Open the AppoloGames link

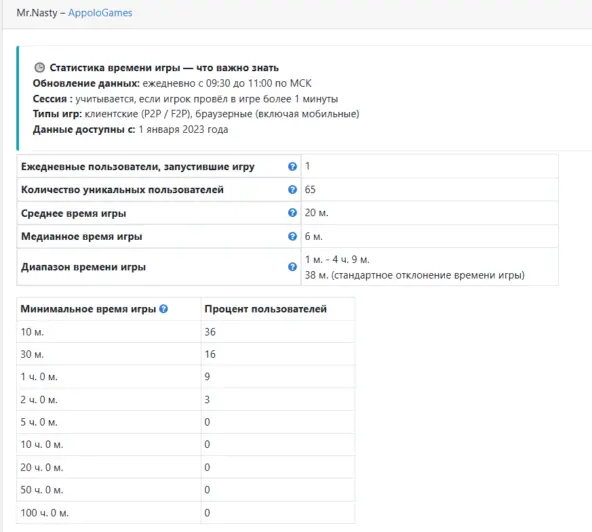(x=100, y=13)
